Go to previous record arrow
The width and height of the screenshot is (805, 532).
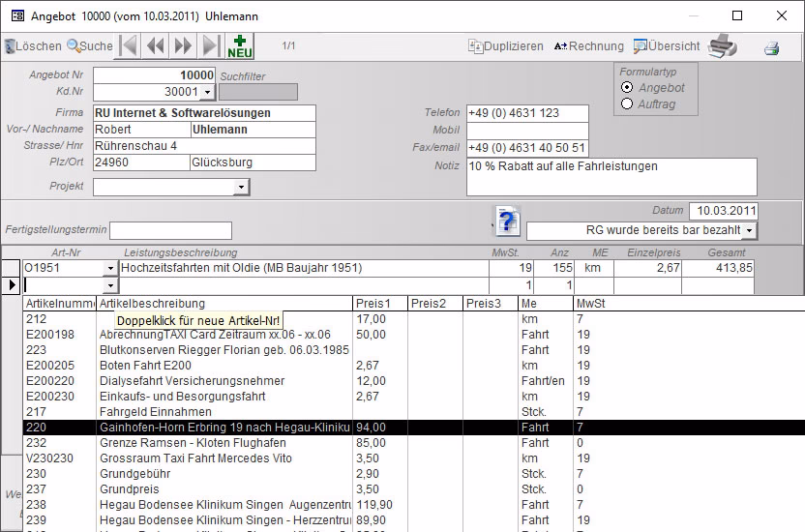click(156, 45)
